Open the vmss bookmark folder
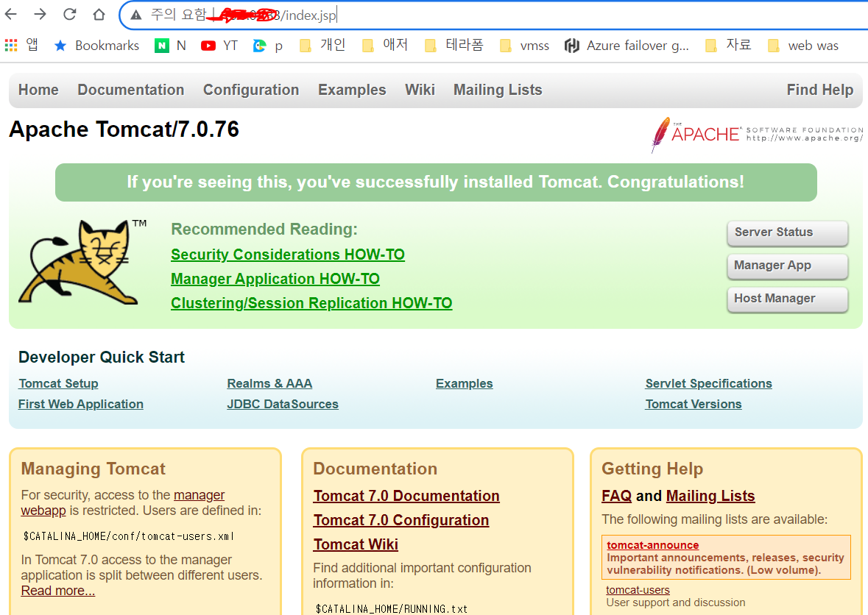This screenshot has height=615, width=868. [x=525, y=46]
